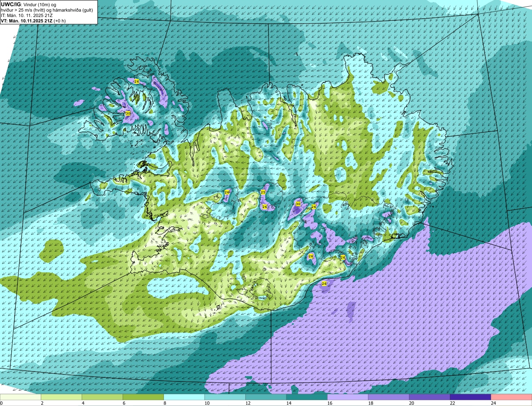Click the "24" tick label on the scale
Viewport: 532px width, 406px height.
(493, 403)
